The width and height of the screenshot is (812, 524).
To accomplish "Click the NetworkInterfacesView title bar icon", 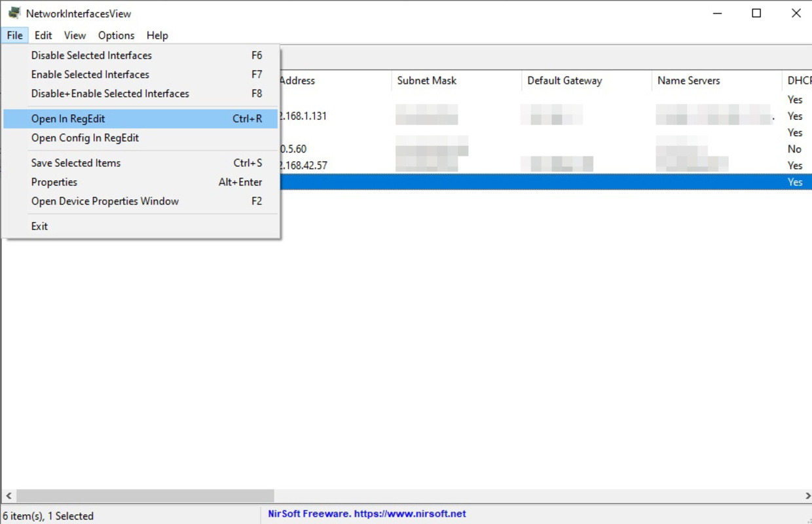I will click(x=14, y=13).
